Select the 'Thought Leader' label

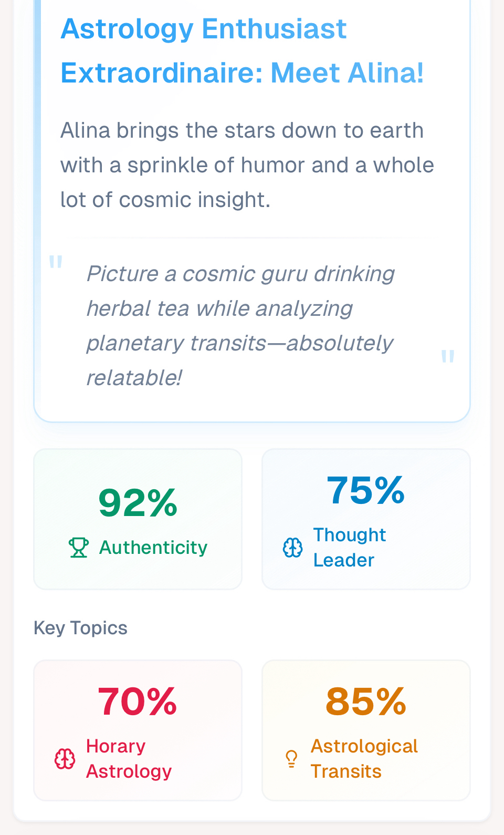(x=349, y=548)
